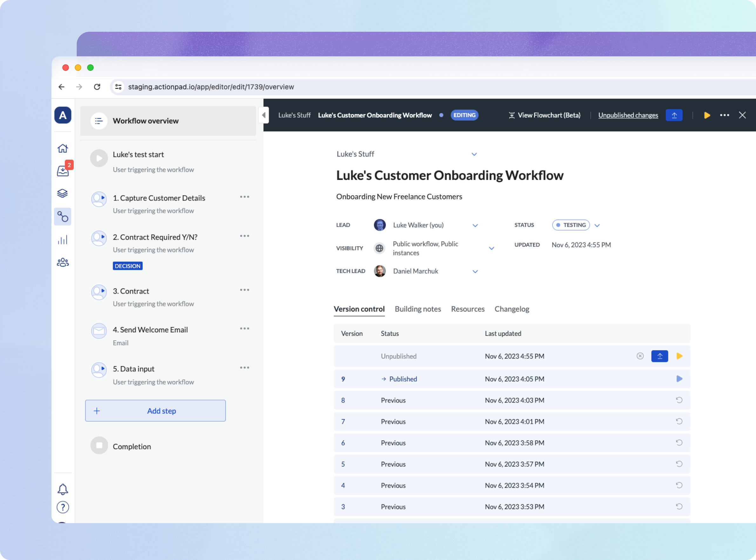Expand the Luke's Stuff folder dropdown
756x560 pixels.
coord(474,154)
